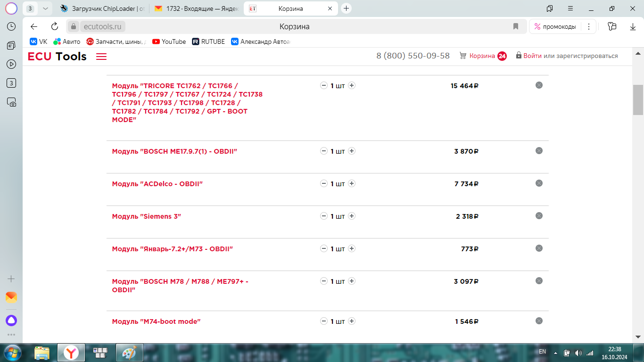Open the ECU Tools hamburger menu
The height and width of the screenshot is (362, 644).
101,57
